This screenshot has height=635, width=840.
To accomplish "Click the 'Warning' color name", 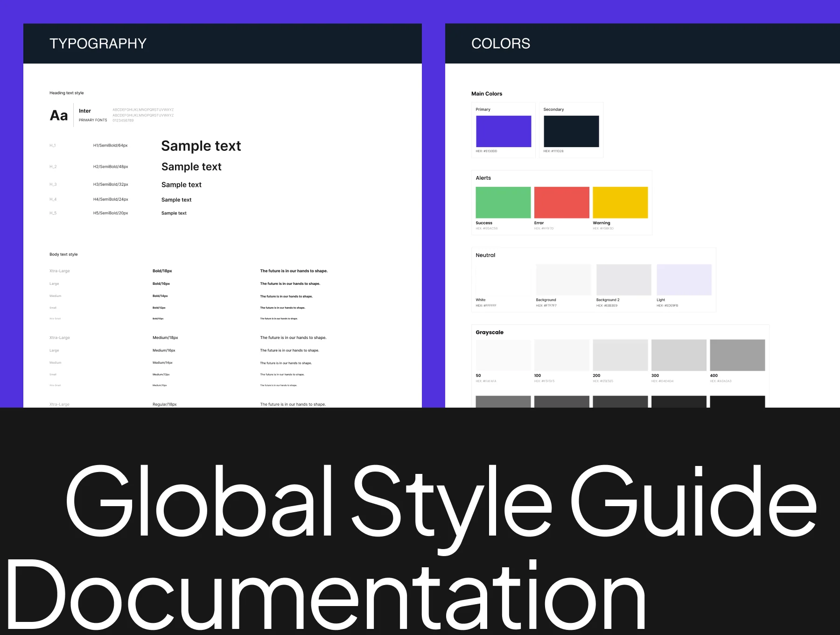I will tap(602, 223).
